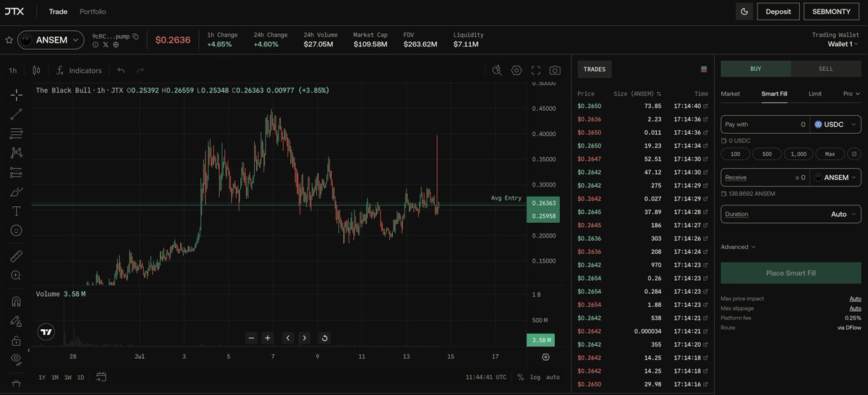Screen dimensions: 868x395
Task: Toggle the Size (ANSEM) unit switch
Action: pos(658,94)
